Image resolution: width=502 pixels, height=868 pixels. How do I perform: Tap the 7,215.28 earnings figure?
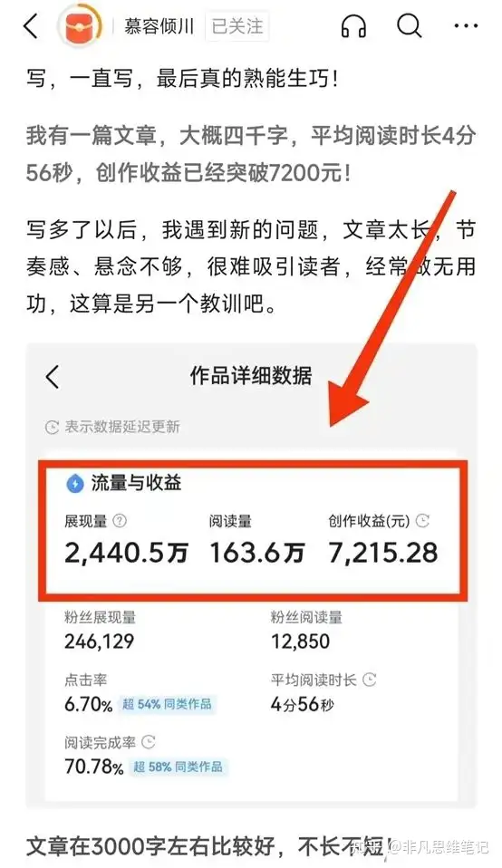[383, 553]
